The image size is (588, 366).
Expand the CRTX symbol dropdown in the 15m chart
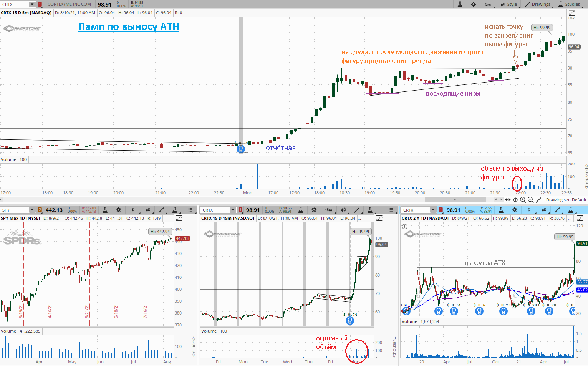click(x=233, y=210)
